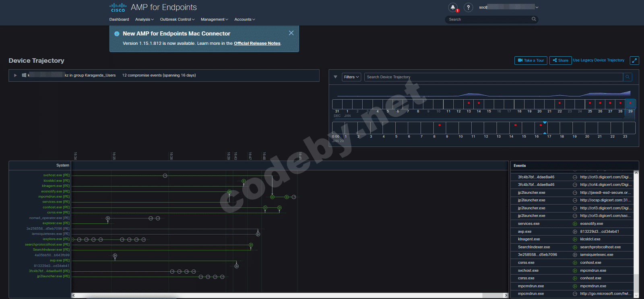Select day 22 on the date timeline
Screen dimensions: 644x299
559,104
